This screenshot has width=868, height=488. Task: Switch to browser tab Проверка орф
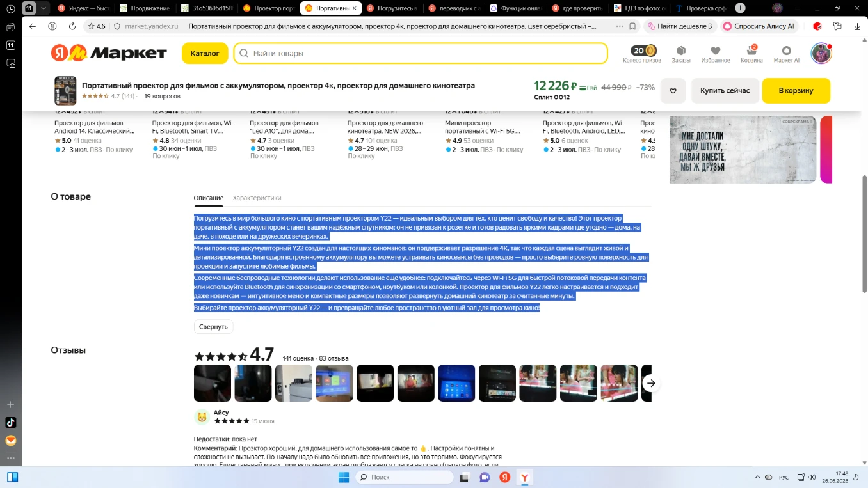coord(700,8)
